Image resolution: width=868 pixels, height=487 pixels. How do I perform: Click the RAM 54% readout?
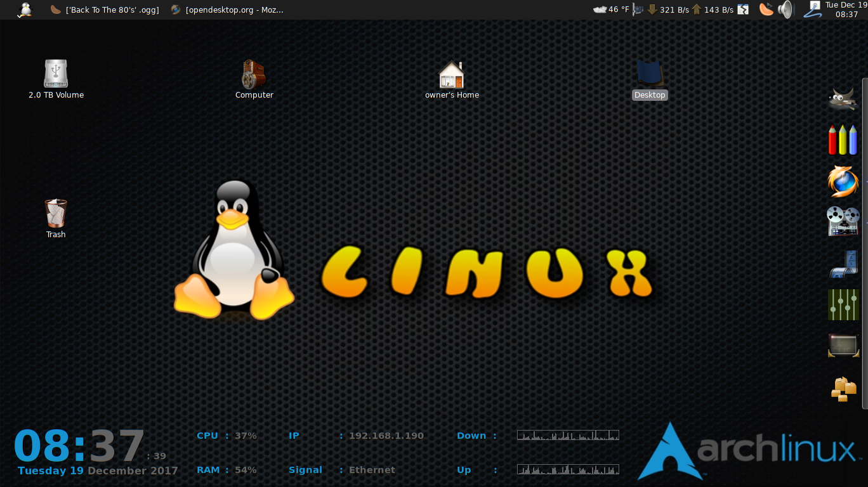(227, 470)
